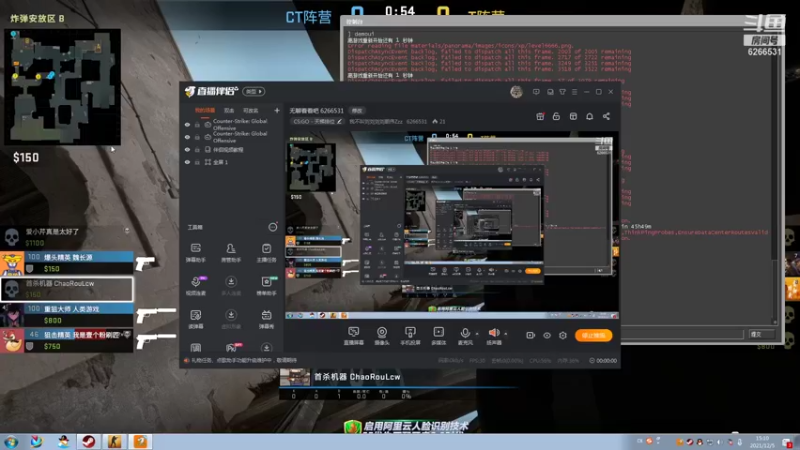800x450 pixels.
Task: Expand speaker options arrow
Action: click(506, 334)
